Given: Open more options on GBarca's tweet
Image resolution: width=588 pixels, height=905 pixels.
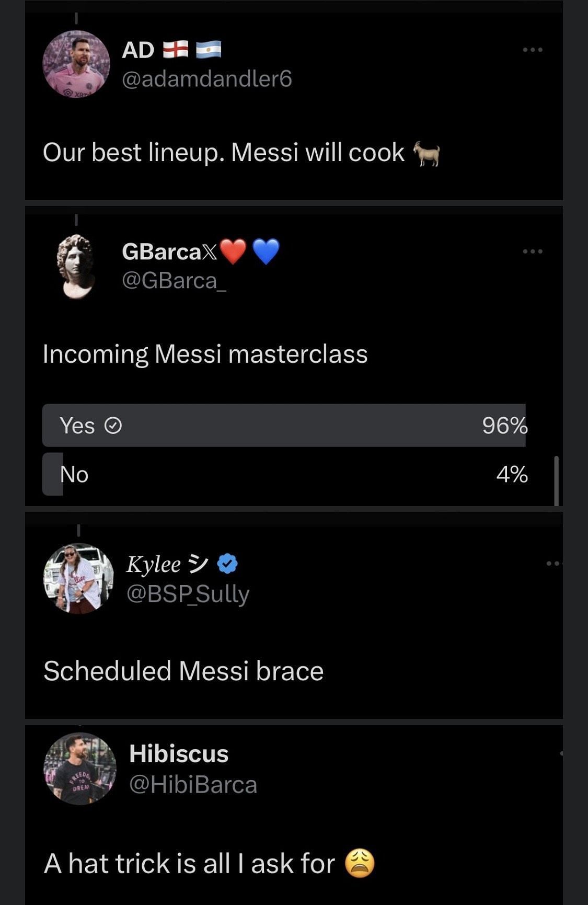Looking at the screenshot, I should (533, 251).
